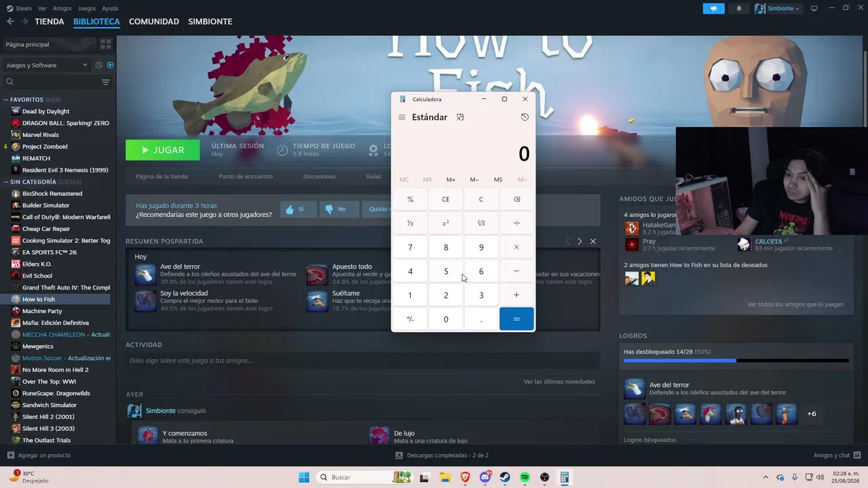
Task: Click the library search field
Action: [x=51, y=82]
